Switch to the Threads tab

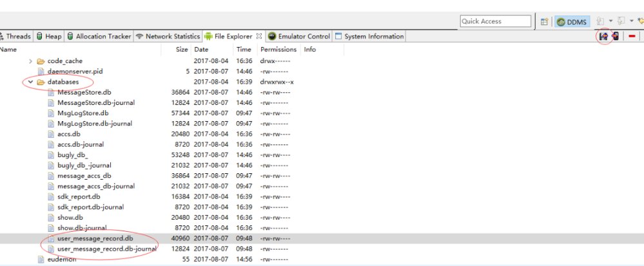coord(15,36)
